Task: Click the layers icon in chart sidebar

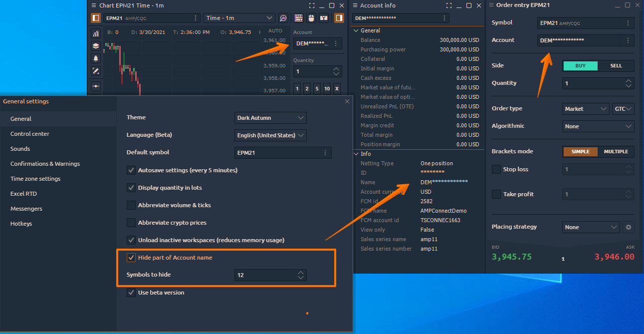Action: (96, 46)
